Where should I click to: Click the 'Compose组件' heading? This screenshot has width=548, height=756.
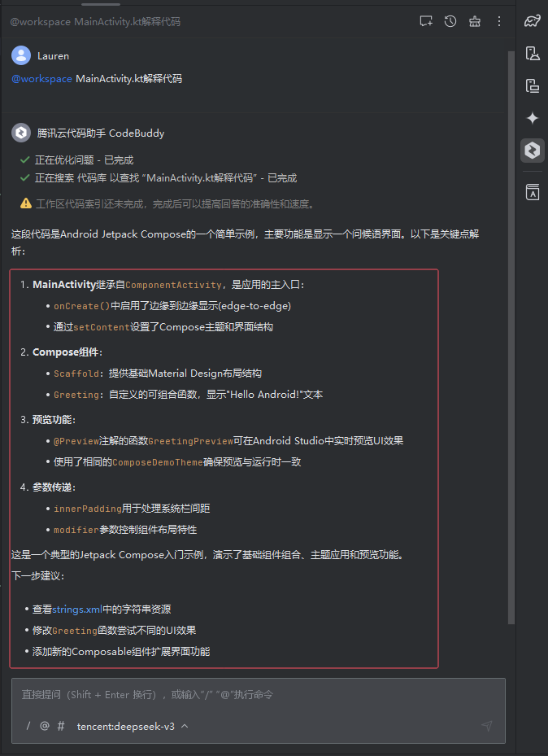(66, 352)
